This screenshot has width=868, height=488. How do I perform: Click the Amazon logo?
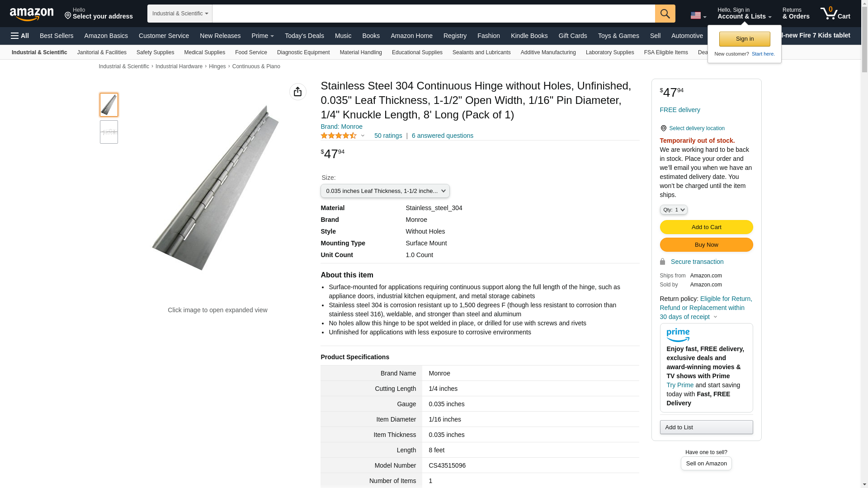coord(32,14)
